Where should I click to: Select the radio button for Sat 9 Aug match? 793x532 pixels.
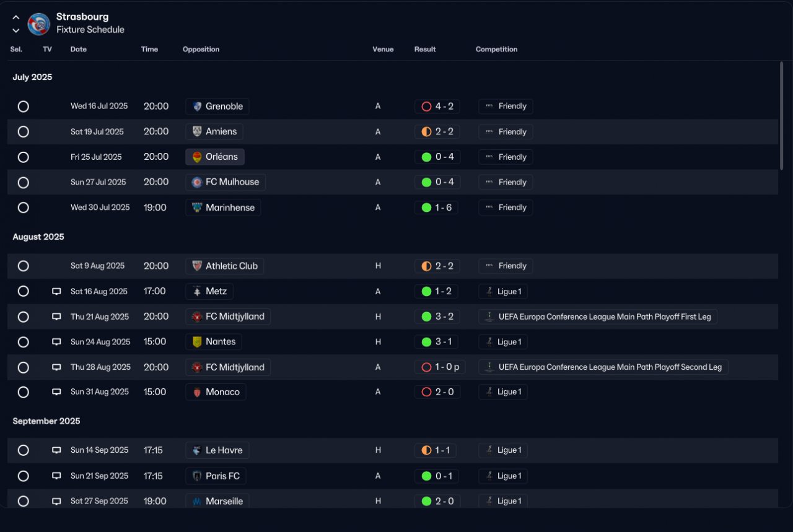click(23, 266)
